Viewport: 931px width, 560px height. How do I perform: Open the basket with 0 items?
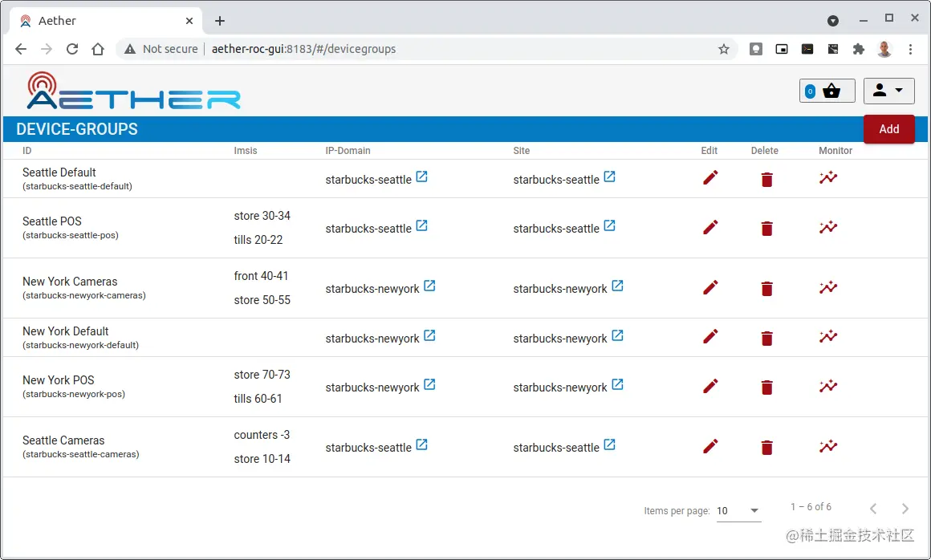[827, 91]
